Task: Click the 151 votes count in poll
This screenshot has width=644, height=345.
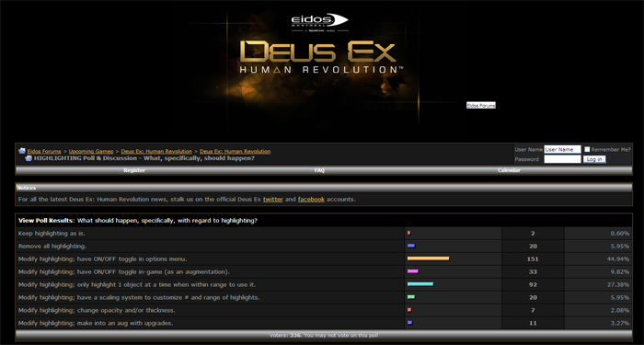Action: click(x=533, y=259)
